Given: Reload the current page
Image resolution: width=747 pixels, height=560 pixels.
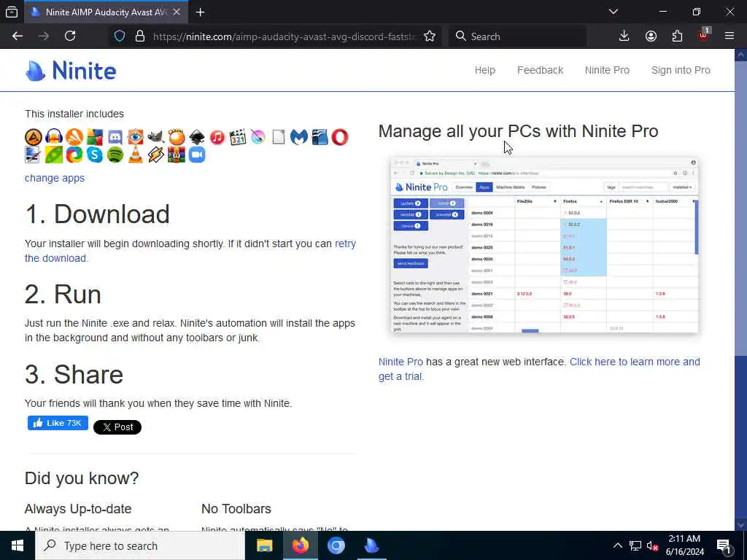Looking at the screenshot, I should coord(70,36).
